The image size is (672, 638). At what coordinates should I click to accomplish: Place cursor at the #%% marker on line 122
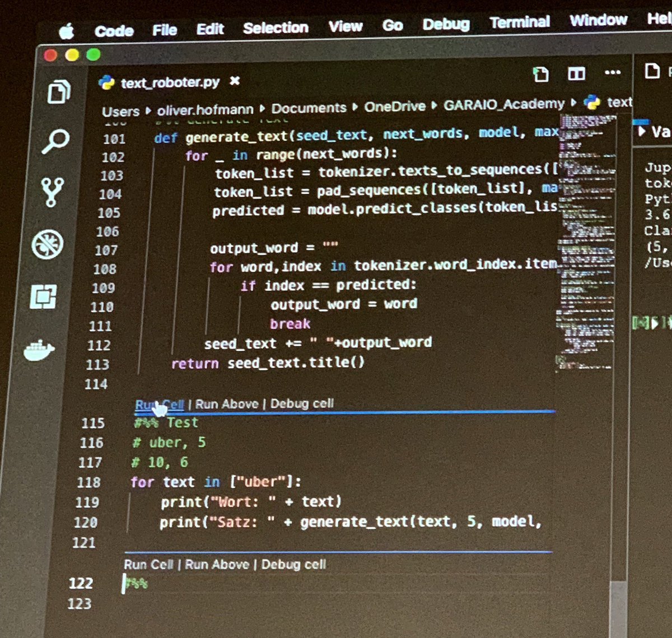pos(136,583)
